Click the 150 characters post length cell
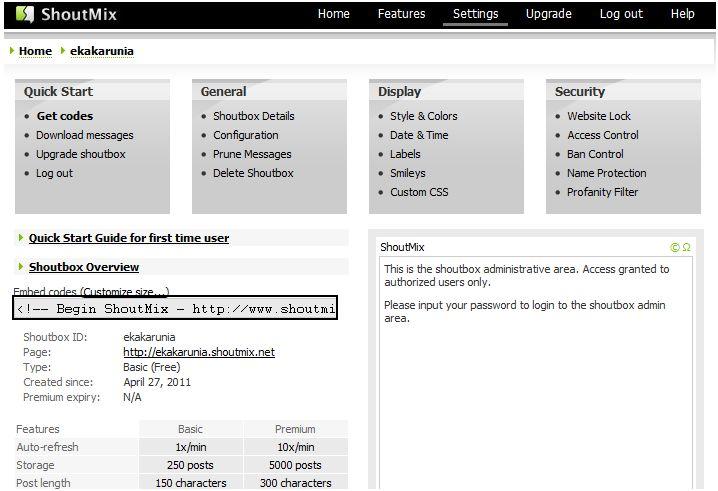Image resolution: width=718 pixels, height=491 pixels. coord(190,483)
